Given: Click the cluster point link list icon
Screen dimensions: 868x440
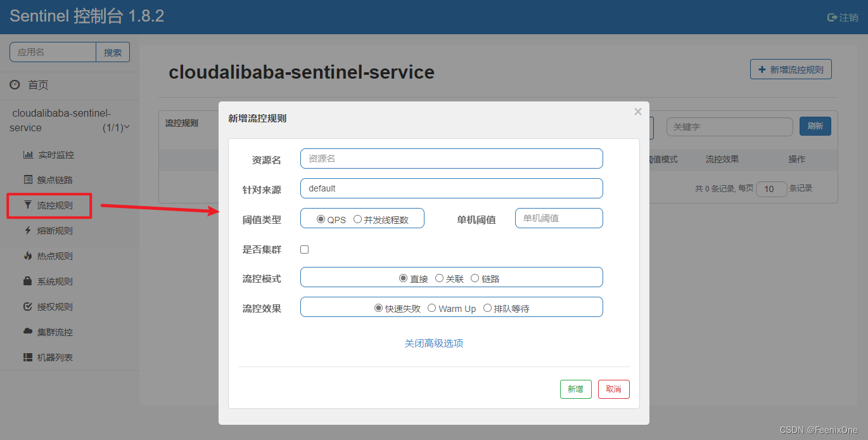Looking at the screenshot, I should coord(28,180).
